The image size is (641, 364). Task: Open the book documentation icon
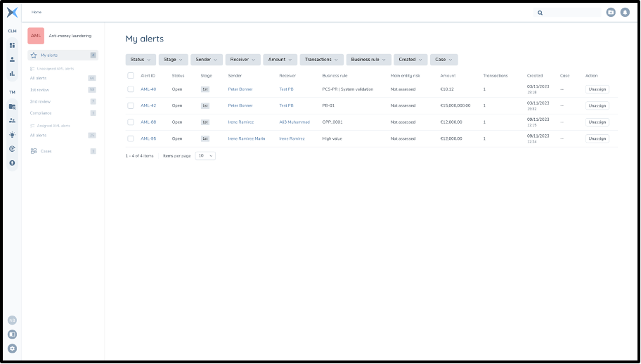12,334
